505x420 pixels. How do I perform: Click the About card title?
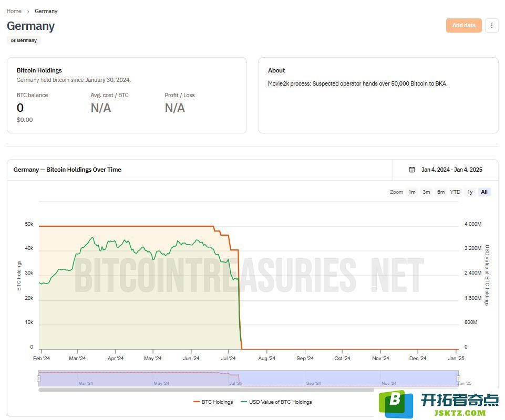pos(276,70)
